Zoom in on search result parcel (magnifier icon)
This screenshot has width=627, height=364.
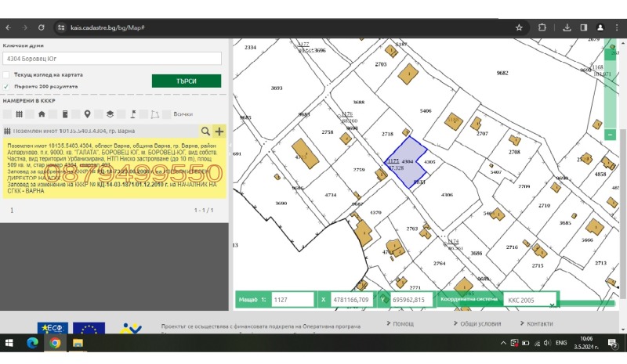click(205, 132)
